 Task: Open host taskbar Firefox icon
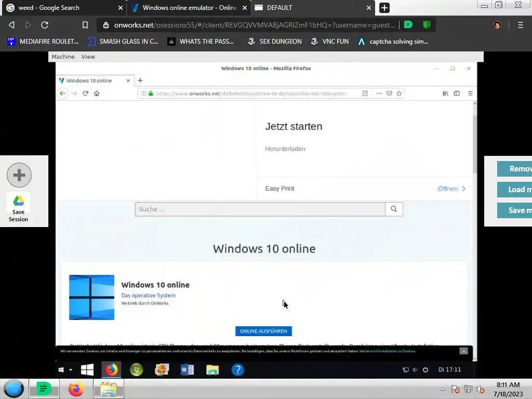click(76, 389)
